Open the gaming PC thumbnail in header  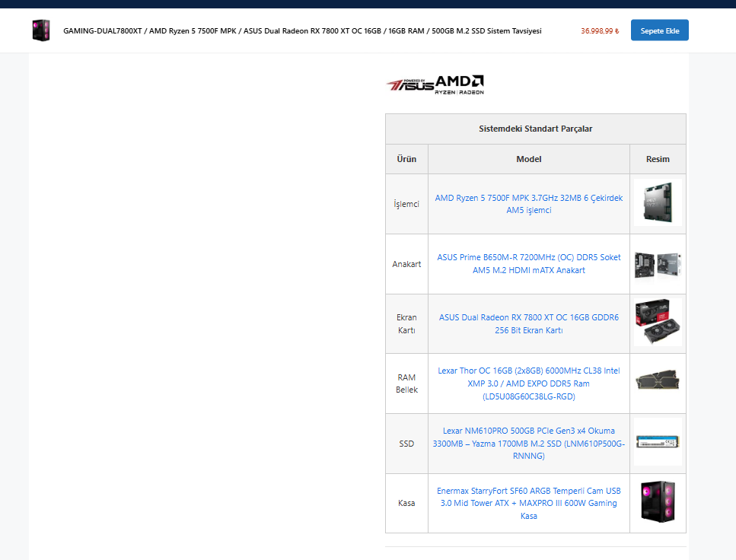(x=41, y=30)
